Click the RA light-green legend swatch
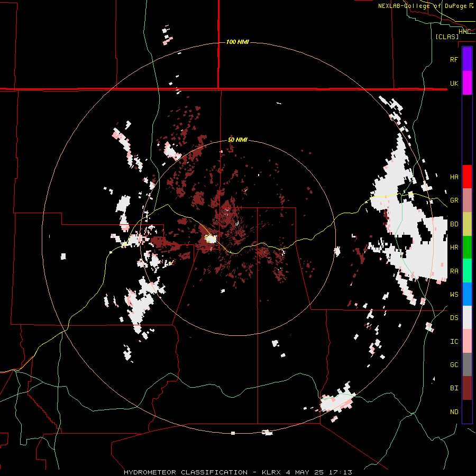The height and width of the screenshot is (476, 476). tap(467, 271)
